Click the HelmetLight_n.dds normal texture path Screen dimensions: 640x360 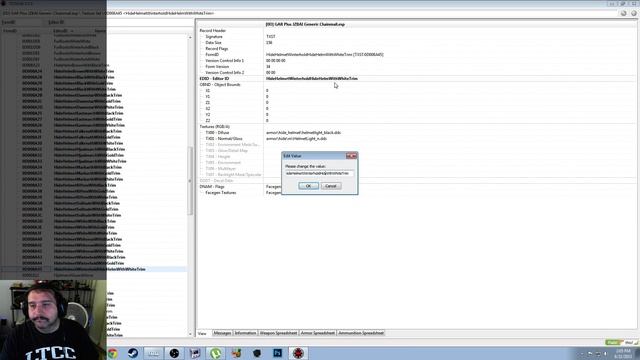pyautogui.click(x=296, y=139)
